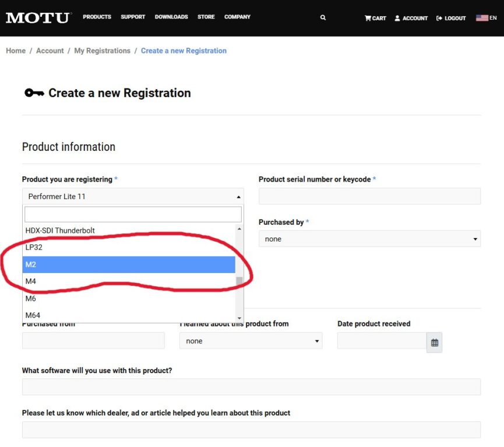The image size is (504, 447).
Task: Click the product search box in dropdown
Action: 132,214
